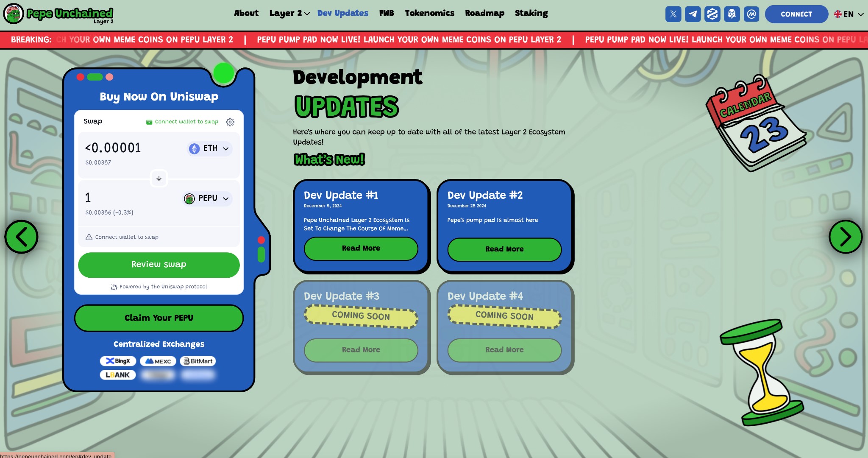Click the Dev Update #4 COMING SOON badge
868x458 pixels.
pyautogui.click(x=504, y=316)
